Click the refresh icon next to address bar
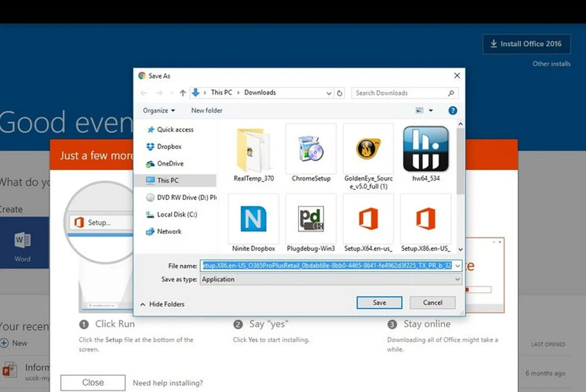 click(x=339, y=93)
